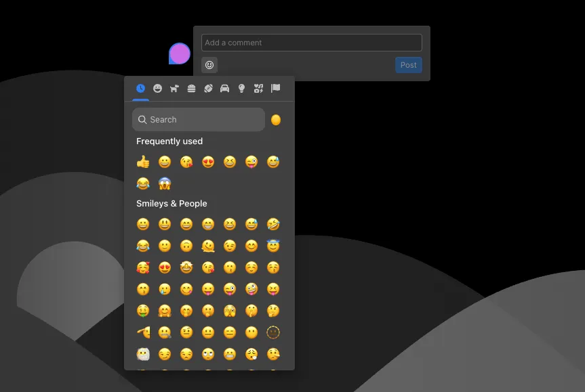Image resolution: width=585 pixels, height=392 pixels.
Task: Select the upside-down face emoji
Action: (x=186, y=246)
